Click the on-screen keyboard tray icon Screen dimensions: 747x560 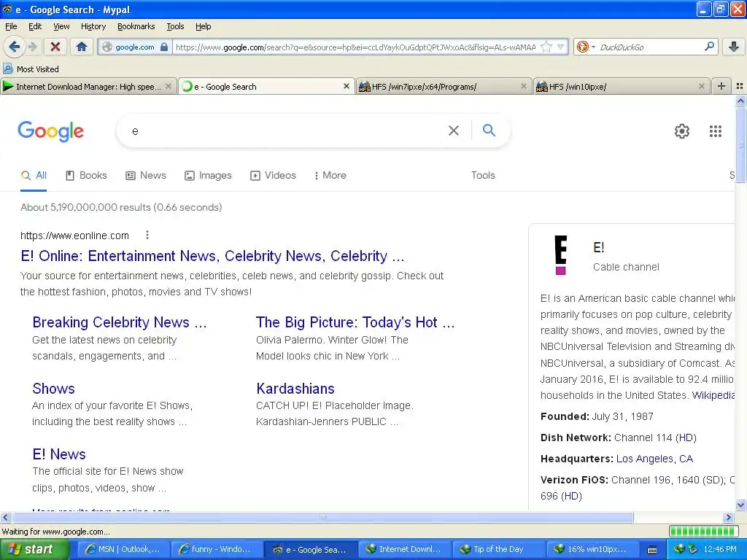(x=652, y=550)
